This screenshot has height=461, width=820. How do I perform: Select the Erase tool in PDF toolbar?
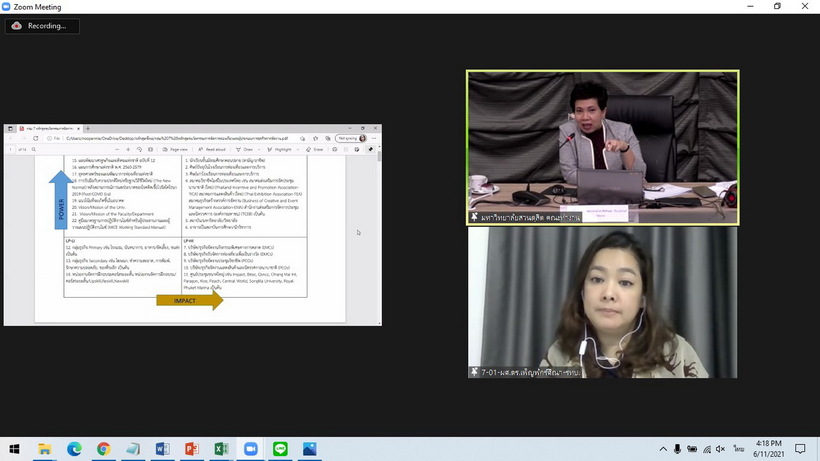tap(314, 149)
